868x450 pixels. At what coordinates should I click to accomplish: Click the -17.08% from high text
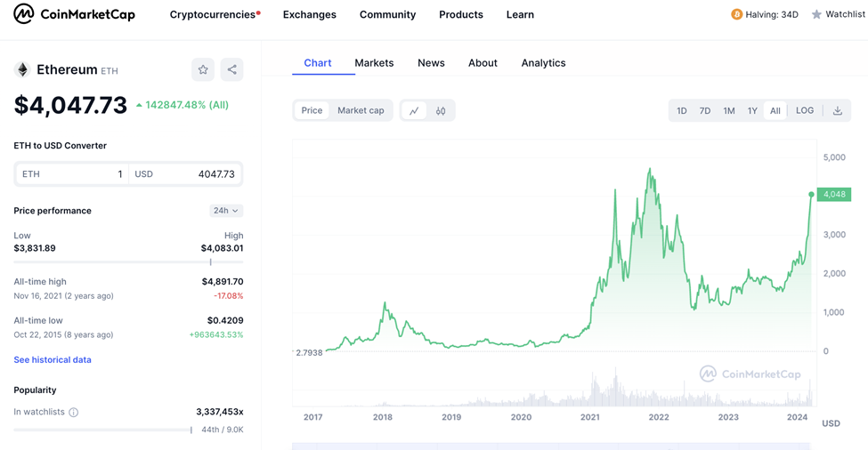pyautogui.click(x=229, y=296)
